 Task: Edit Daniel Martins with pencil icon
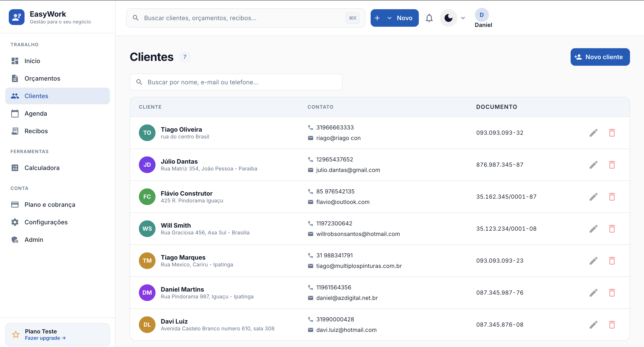pos(593,293)
